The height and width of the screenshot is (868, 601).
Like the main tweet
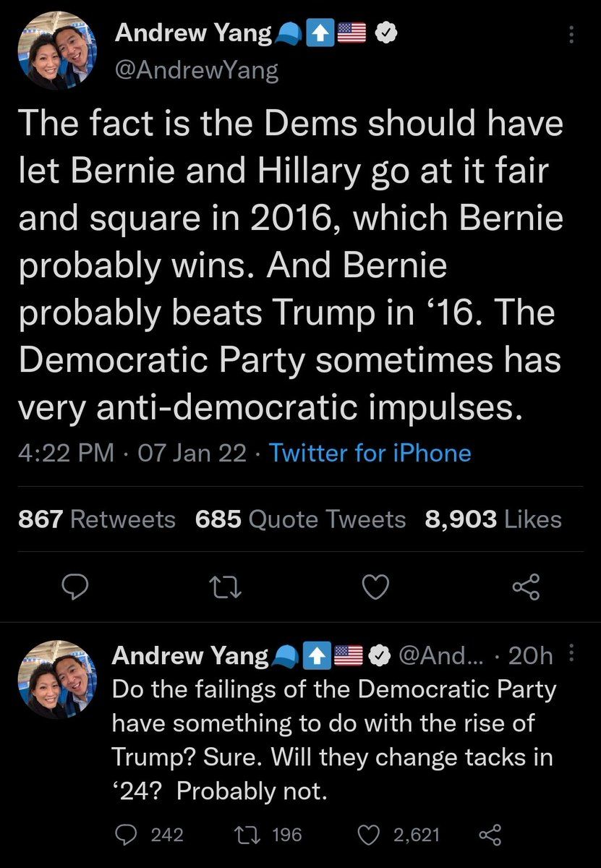pos(375,588)
